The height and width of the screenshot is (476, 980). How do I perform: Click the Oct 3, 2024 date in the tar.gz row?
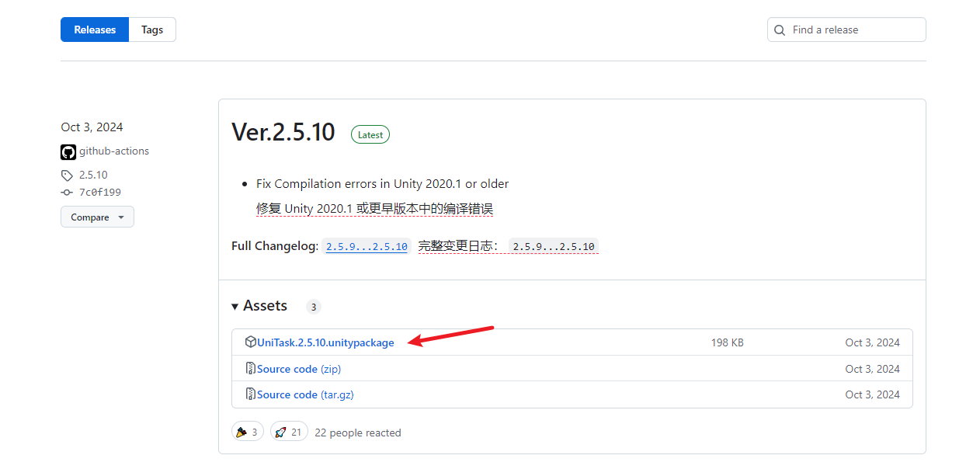[872, 394]
